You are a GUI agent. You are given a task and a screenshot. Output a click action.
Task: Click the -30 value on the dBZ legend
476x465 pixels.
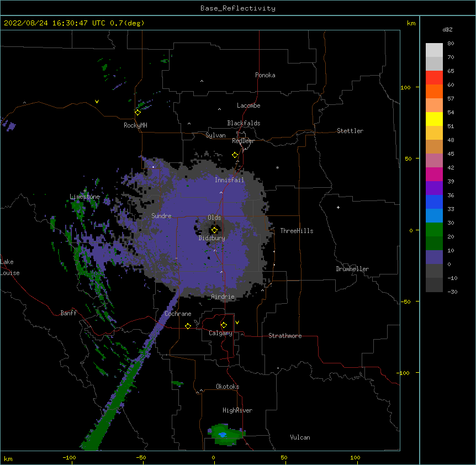(452, 292)
